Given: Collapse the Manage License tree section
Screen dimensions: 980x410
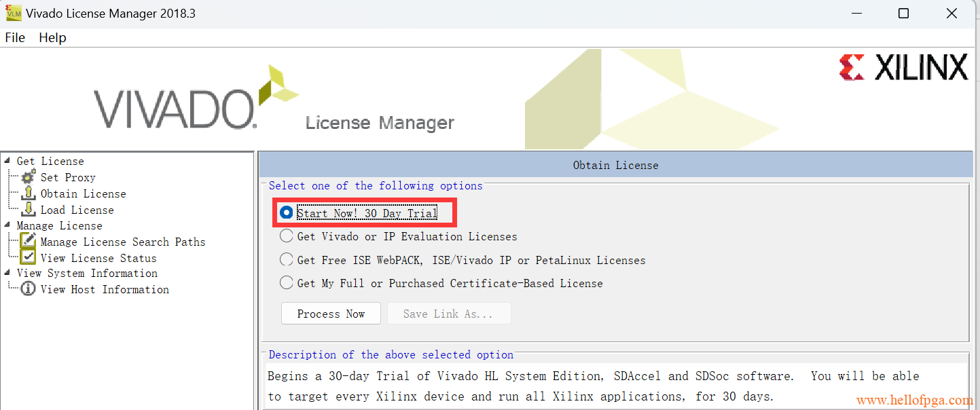Looking at the screenshot, I should (x=7, y=225).
